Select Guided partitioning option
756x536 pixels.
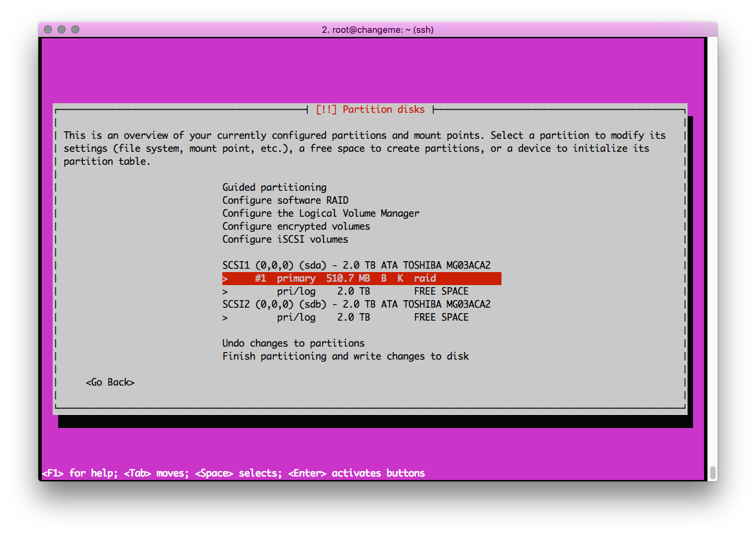pos(274,187)
